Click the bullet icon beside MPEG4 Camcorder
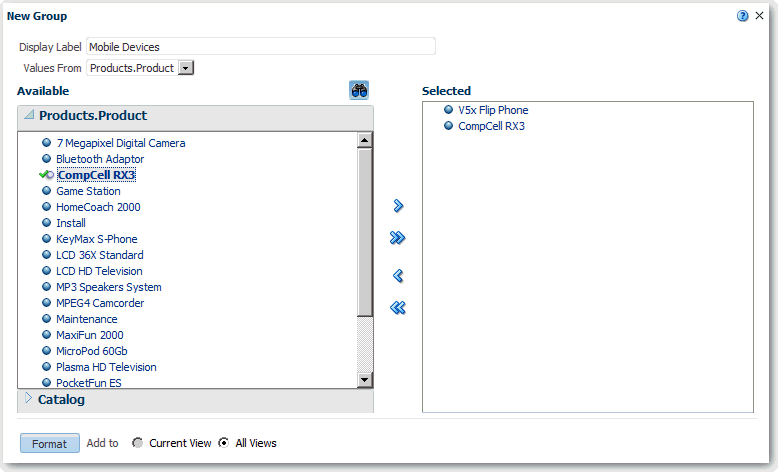Screen dimensions: 778x472 point(47,302)
